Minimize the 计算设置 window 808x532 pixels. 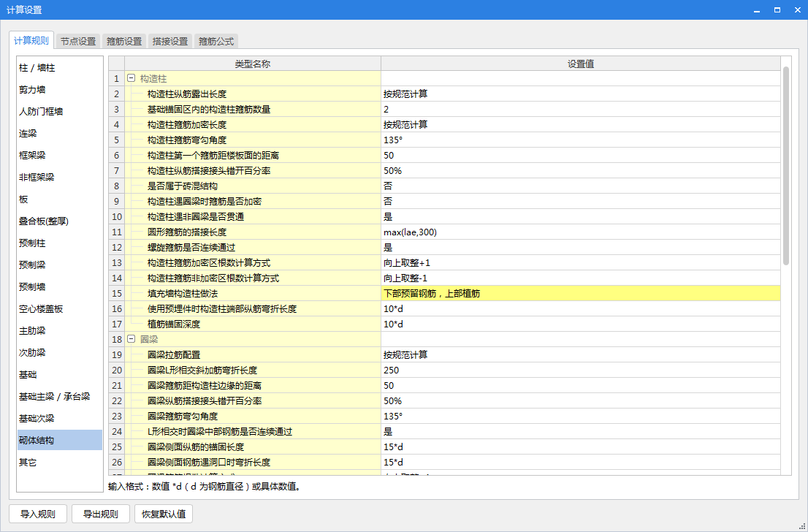tap(757, 9)
